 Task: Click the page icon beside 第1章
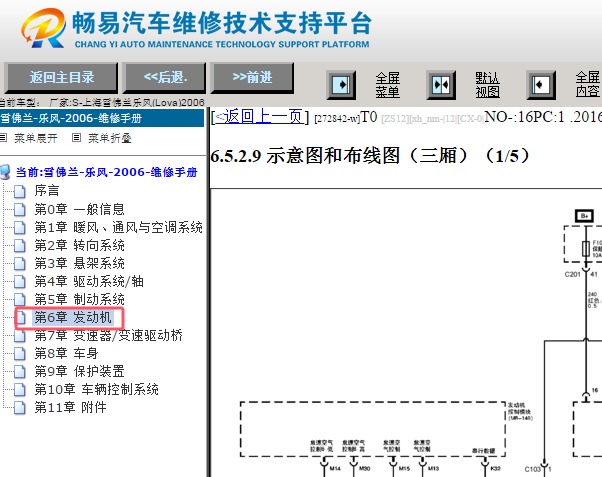(x=20, y=227)
